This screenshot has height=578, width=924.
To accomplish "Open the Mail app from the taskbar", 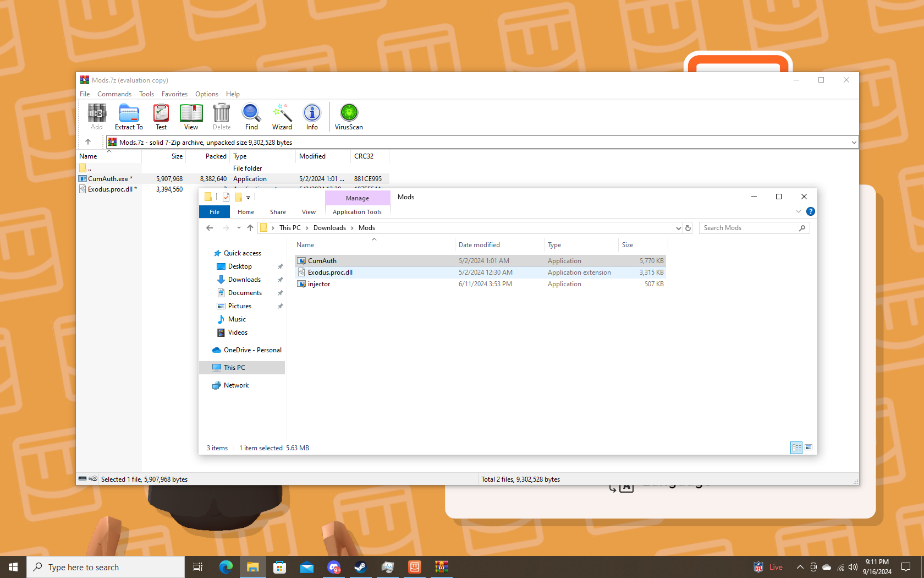I will click(x=306, y=567).
